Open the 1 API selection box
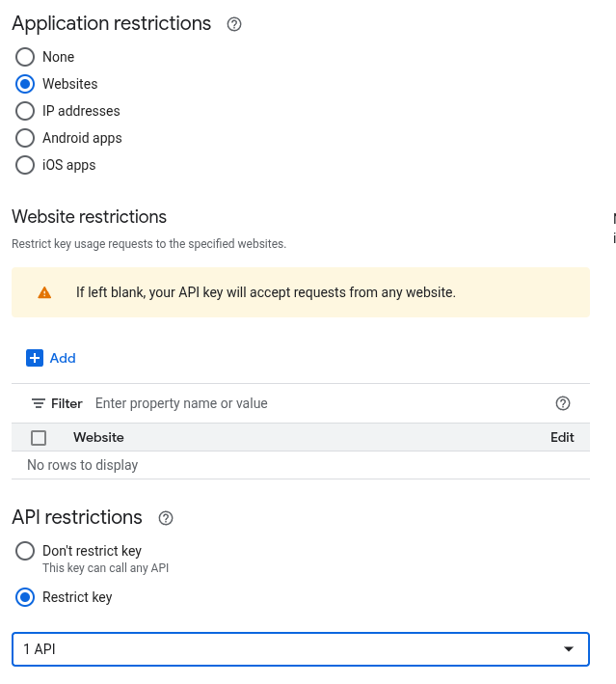Viewport: 616px width, 684px height. click(289, 649)
